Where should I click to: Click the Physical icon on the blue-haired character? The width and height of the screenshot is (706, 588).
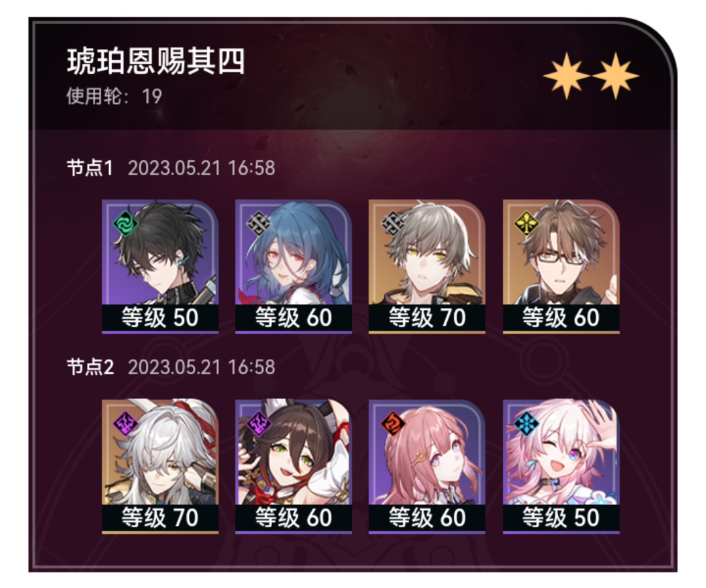(258, 224)
